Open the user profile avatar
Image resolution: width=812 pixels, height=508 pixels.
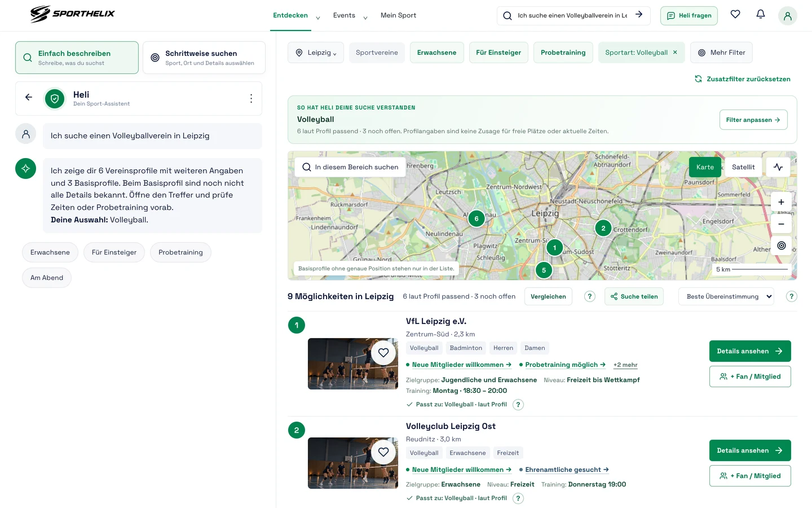[787, 16]
